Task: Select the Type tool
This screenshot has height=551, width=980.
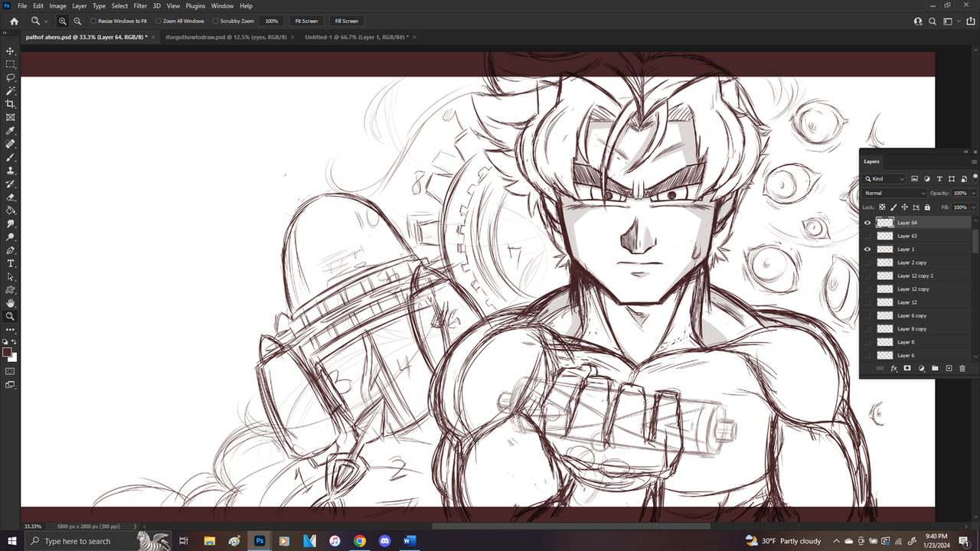Action: point(10,263)
